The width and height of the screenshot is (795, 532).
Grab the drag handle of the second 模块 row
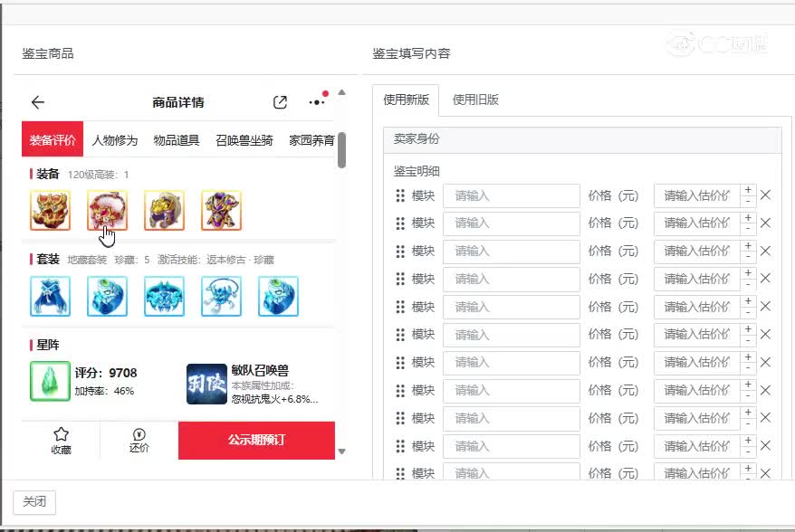point(400,223)
